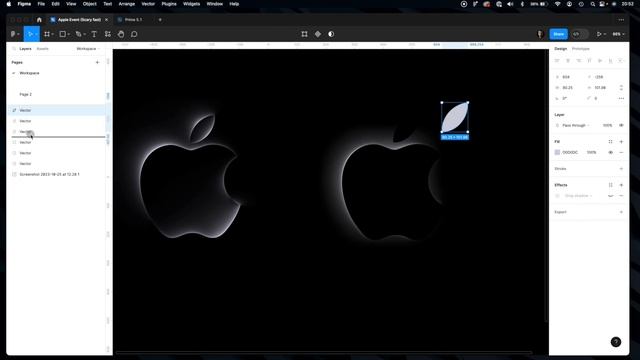
Task: Click the Present play icon
Action: point(599,34)
